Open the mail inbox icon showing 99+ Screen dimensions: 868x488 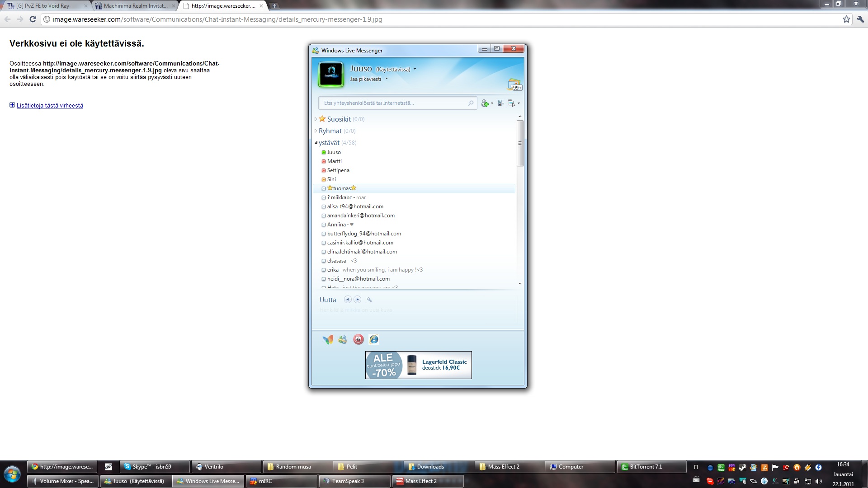coord(515,84)
